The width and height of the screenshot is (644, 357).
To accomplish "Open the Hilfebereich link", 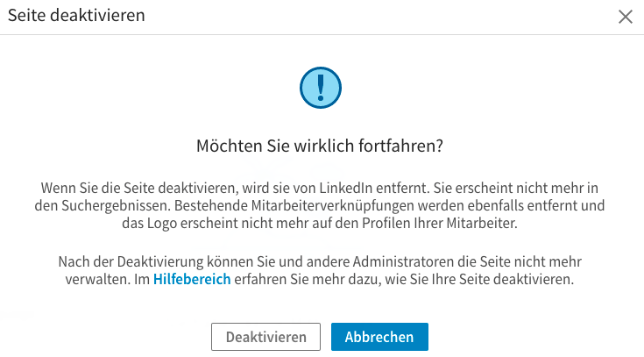I will pos(192,280).
